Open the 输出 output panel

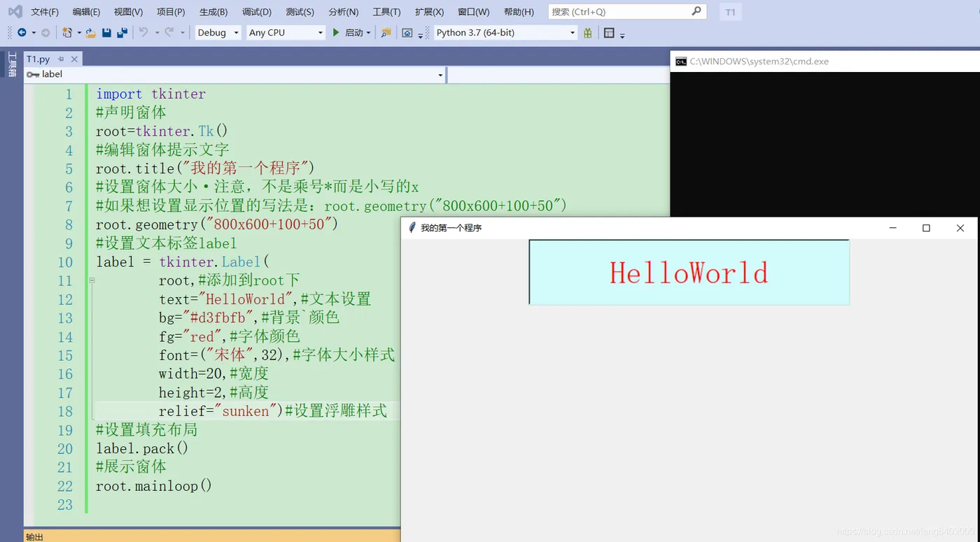pos(34,536)
